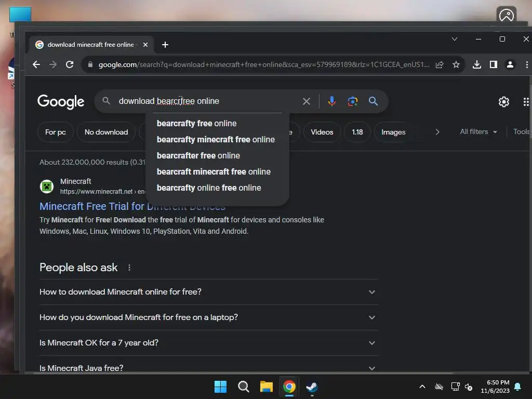Apply the 'No download' filter chip

coord(106,132)
